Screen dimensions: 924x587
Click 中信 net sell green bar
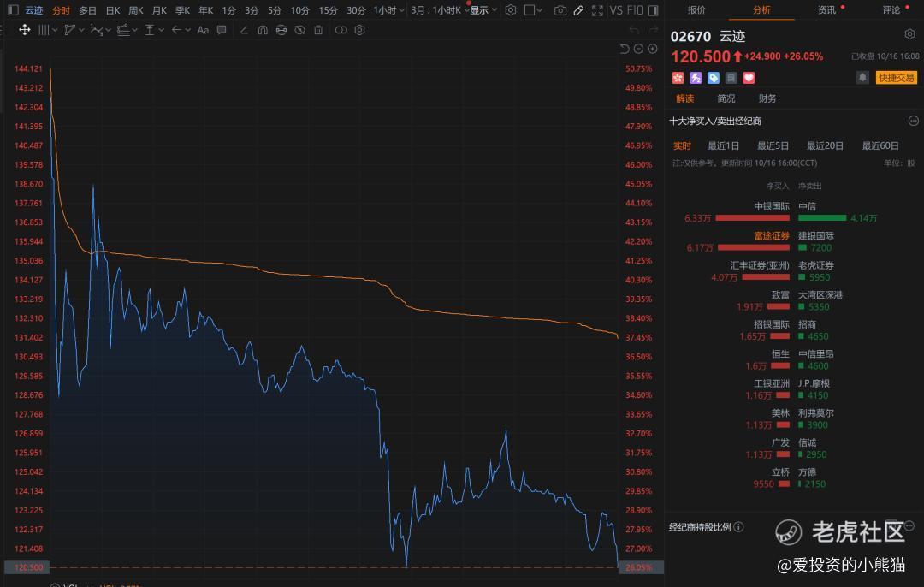pyautogui.click(x=822, y=218)
